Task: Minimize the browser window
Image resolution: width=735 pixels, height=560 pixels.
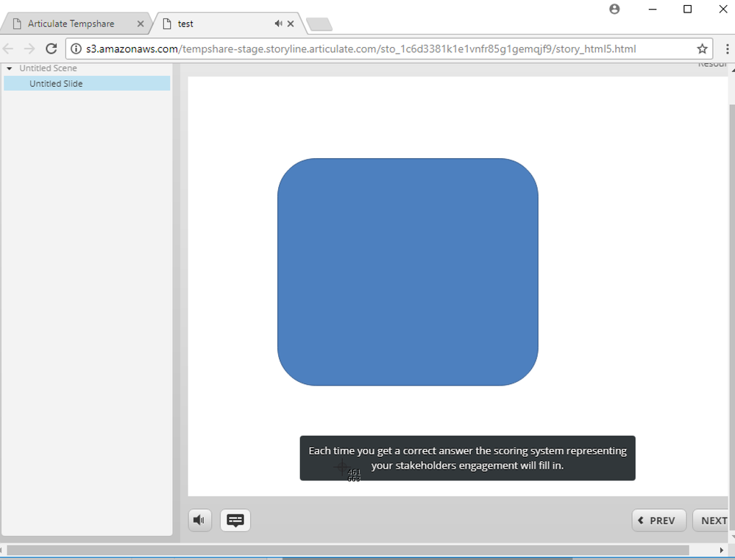Action: [x=653, y=9]
